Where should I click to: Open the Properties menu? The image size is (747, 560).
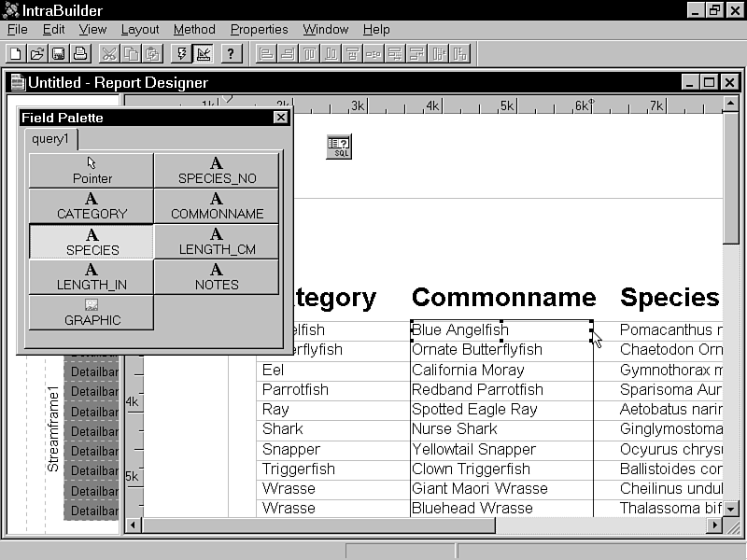click(x=260, y=29)
